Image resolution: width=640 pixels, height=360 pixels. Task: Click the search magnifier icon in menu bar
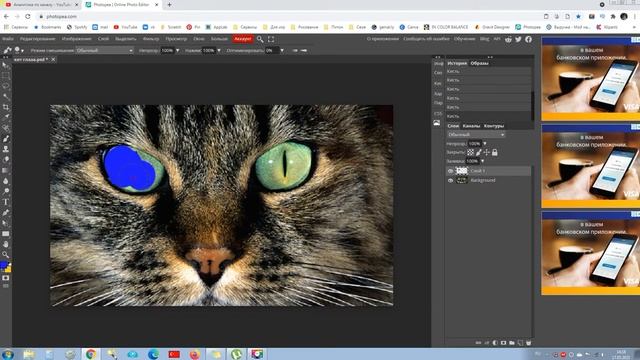[260, 39]
